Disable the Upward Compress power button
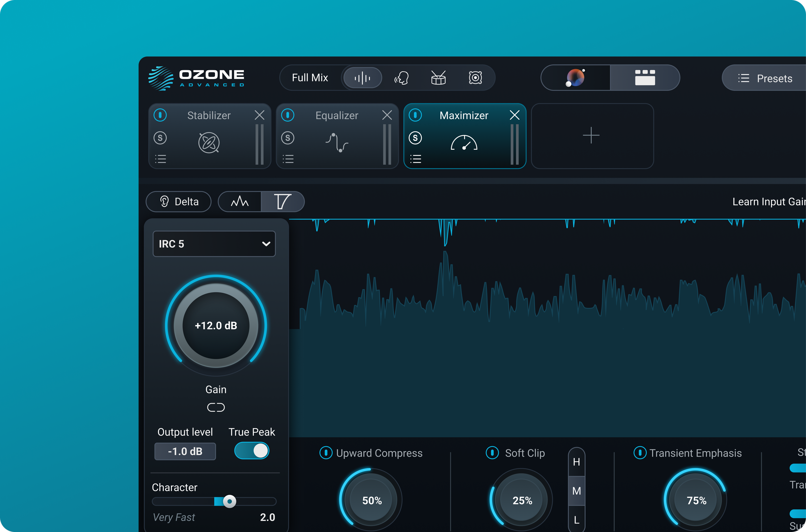The height and width of the screenshot is (532, 806). click(x=326, y=453)
